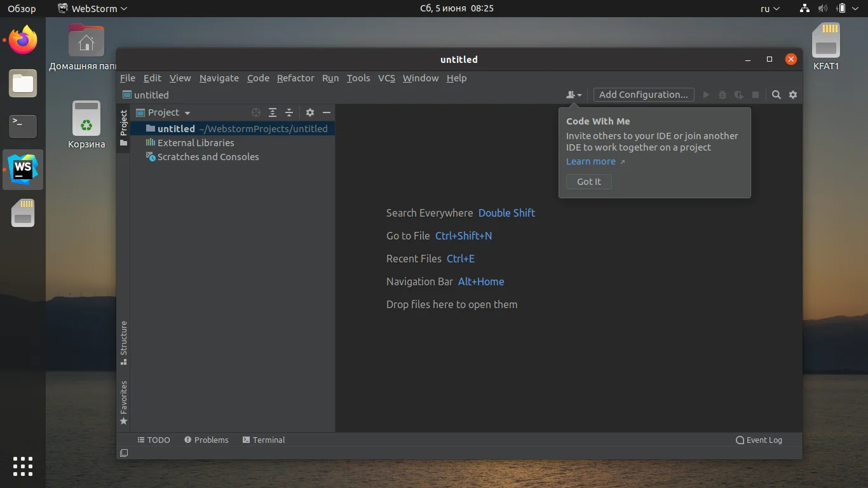Open the Code With Me dropdown arrow
Viewport: 868px width, 488px height.
[579, 94]
